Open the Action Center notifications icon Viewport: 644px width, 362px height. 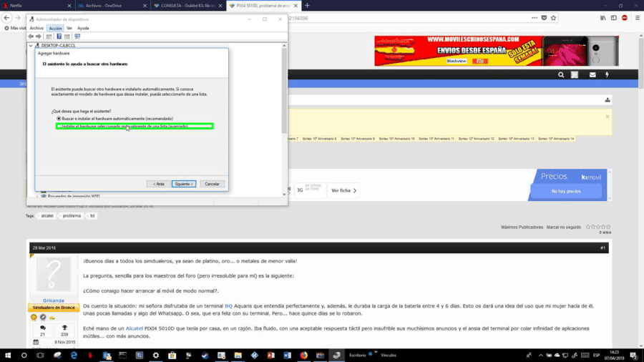[634, 355]
